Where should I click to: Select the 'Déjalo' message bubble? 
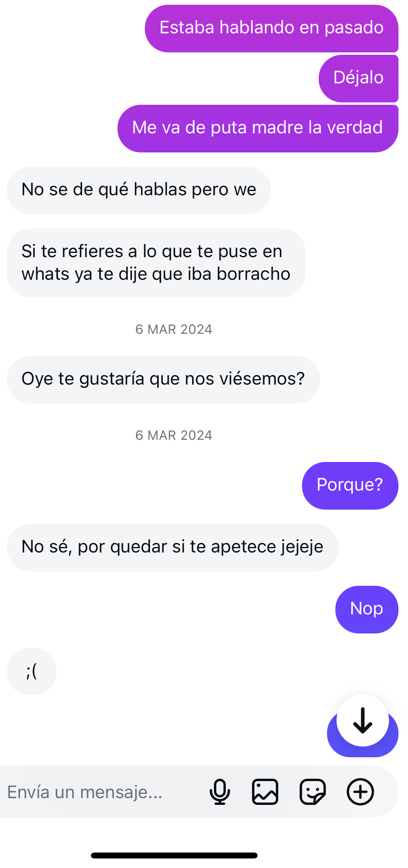[358, 78]
